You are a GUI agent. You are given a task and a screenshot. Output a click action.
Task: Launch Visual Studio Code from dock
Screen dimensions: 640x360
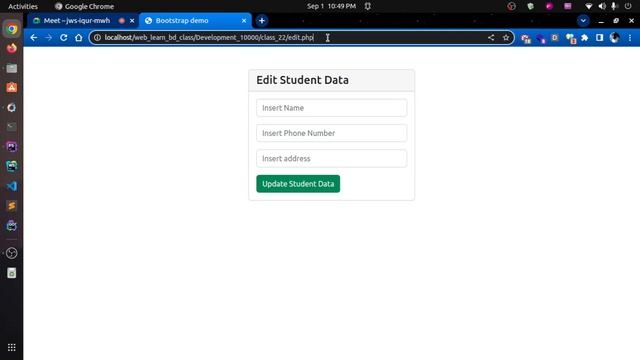tap(11, 186)
